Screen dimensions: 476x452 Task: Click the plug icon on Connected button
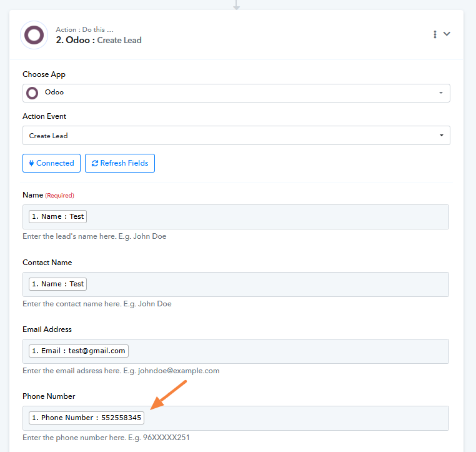31,163
